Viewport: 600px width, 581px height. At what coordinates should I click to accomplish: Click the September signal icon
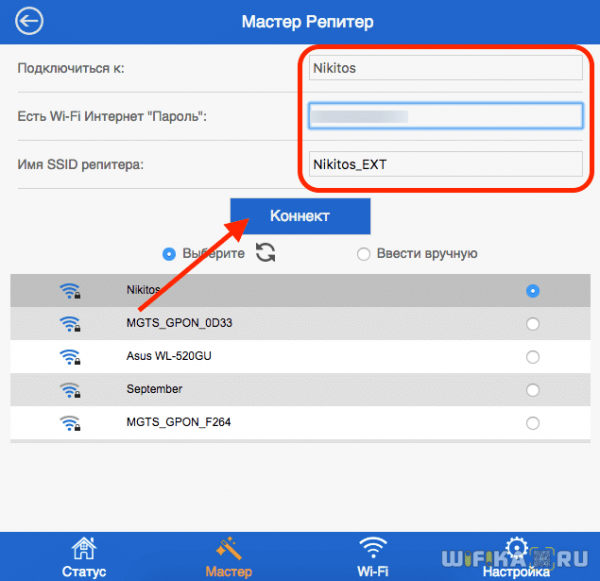click(70, 390)
